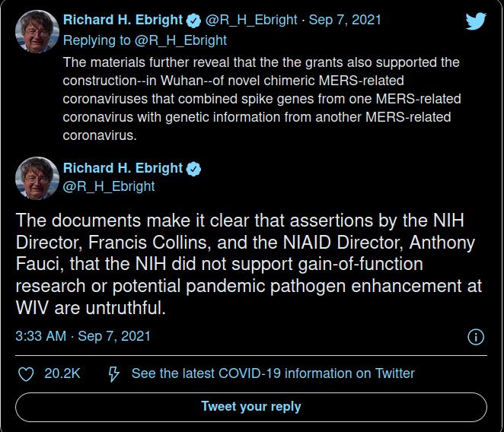This screenshot has height=432, width=504.
Task: View the 20.2K likes count
Action: click(x=62, y=373)
